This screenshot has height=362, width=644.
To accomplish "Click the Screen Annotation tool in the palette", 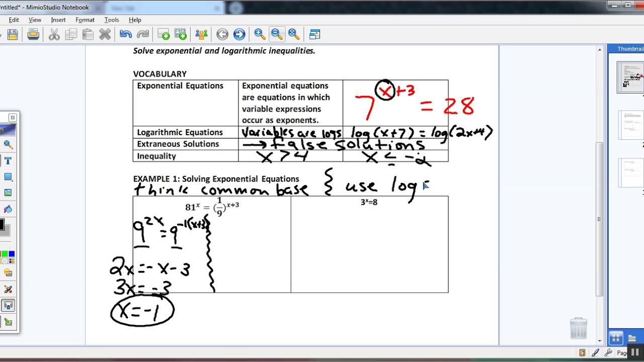I will [x=8, y=305].
